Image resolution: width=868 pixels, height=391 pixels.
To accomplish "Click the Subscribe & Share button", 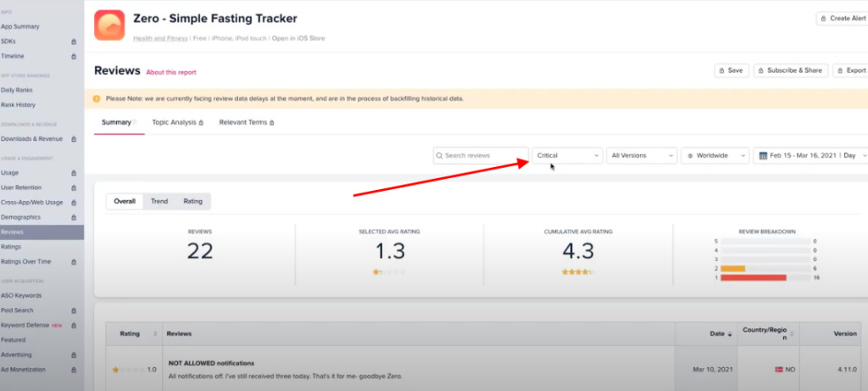I will click(x=791, y=70).
